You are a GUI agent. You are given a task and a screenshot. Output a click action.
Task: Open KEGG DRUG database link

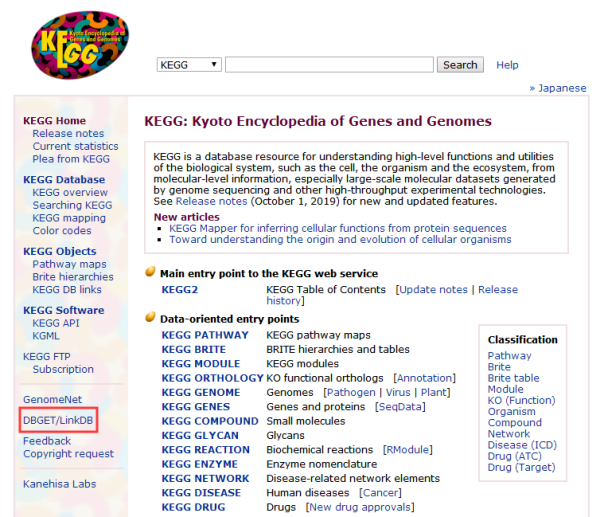[193, 507]
